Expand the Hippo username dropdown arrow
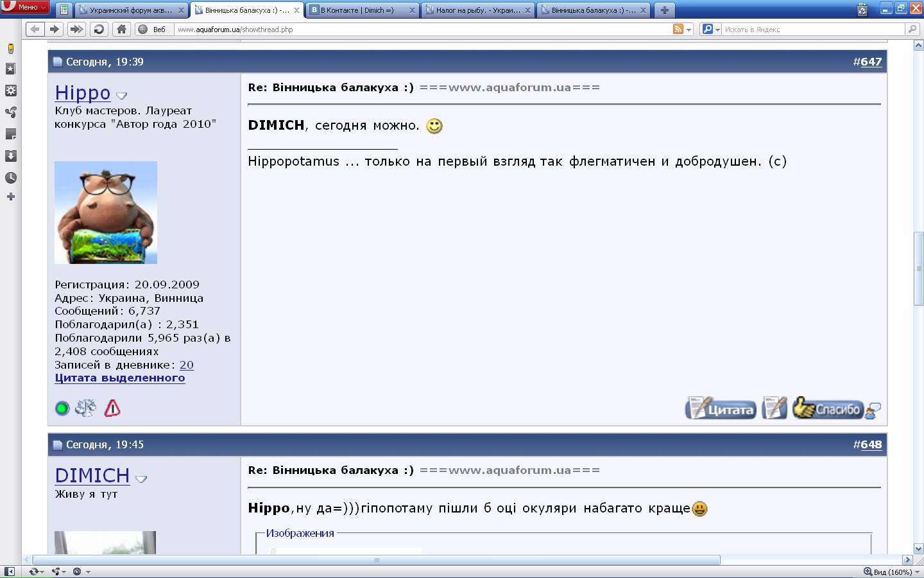 pyautogui.click(x=122, y=96)
